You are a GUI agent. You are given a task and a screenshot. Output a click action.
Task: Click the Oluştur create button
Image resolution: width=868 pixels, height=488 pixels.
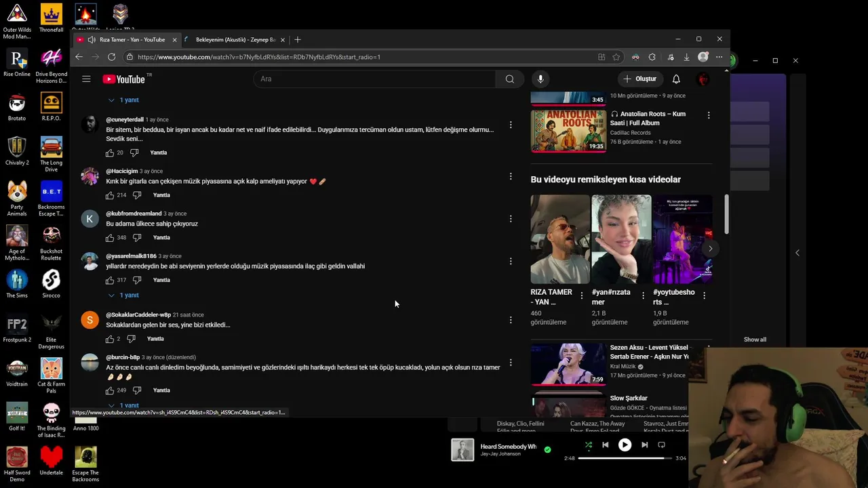tap(640, 79)
